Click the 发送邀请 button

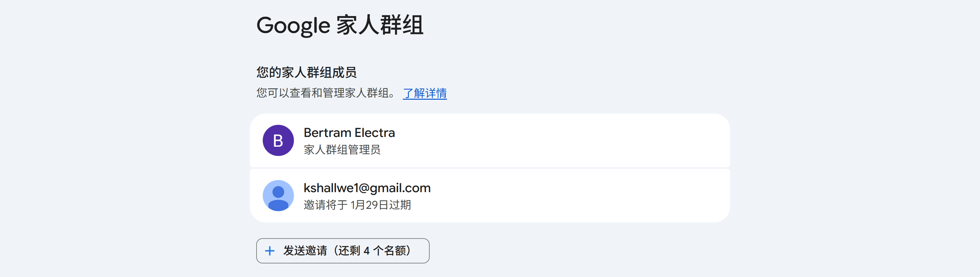343,251
